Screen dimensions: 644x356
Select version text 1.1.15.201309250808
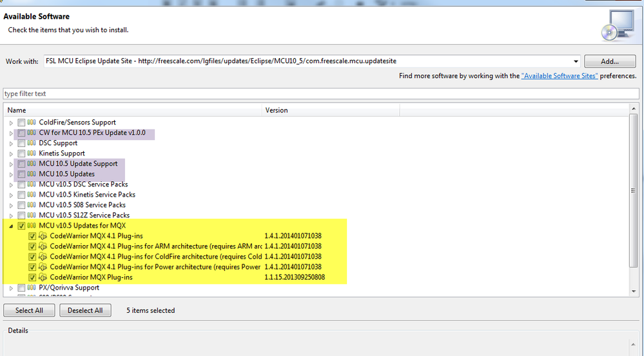(x=295, y=277)
